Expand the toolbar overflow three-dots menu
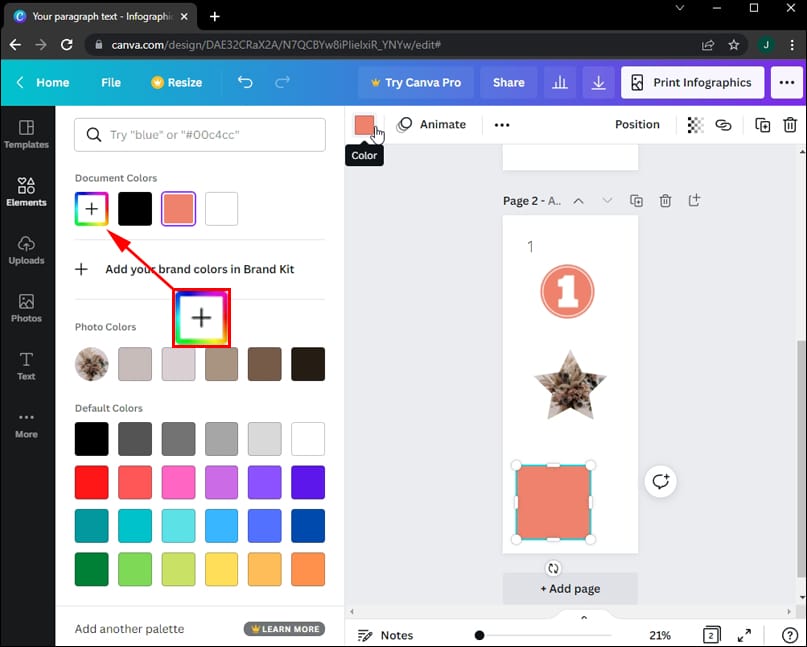This screenshot has height=647, width=807. tap(501, 124)
